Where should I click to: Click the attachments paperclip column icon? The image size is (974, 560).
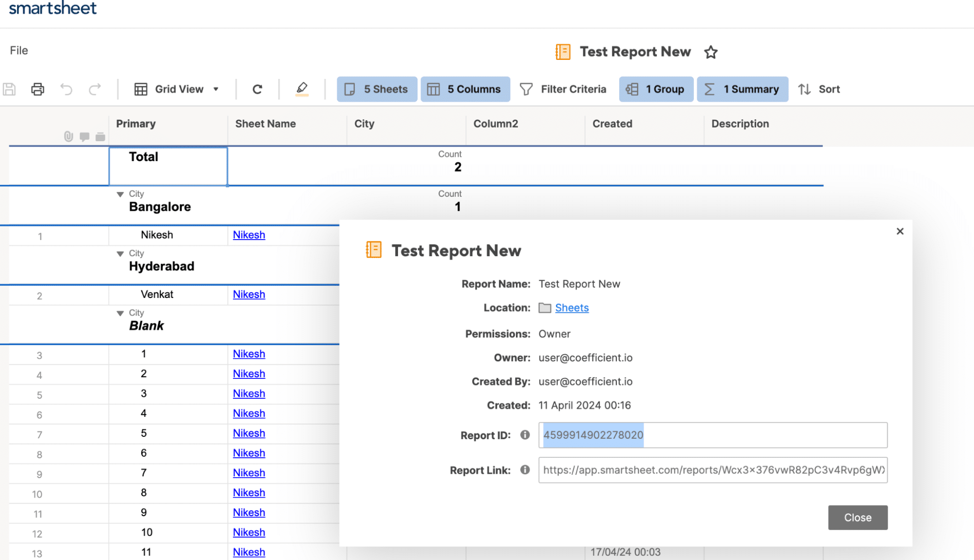pos(69,137)
